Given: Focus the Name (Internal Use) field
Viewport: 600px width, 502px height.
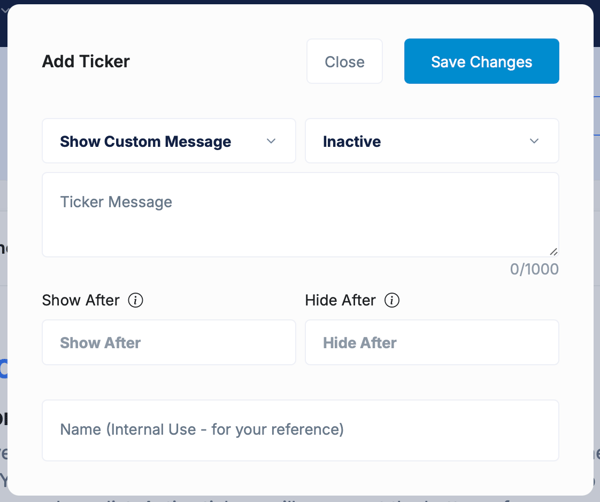Looking at the screenshot, I should [x=300, y=430].
